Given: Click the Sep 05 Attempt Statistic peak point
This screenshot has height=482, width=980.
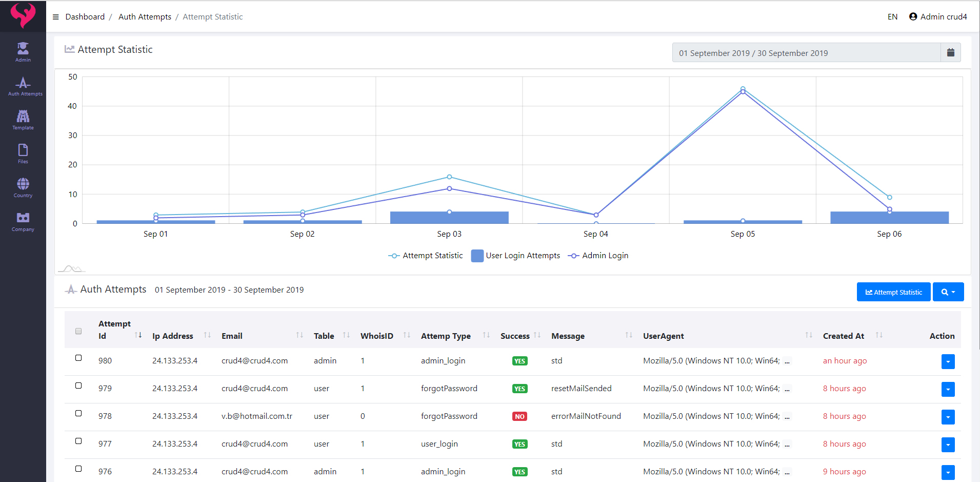Looking at the screenshot, I should [x=743, y=89].
